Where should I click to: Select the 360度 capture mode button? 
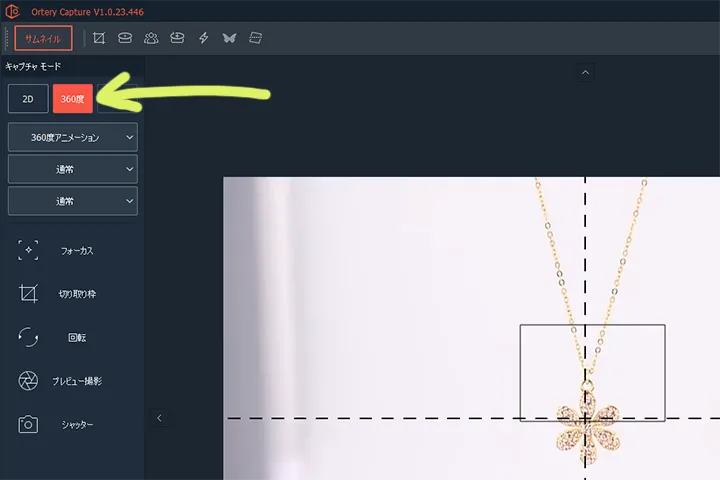(x=73, y=99)
